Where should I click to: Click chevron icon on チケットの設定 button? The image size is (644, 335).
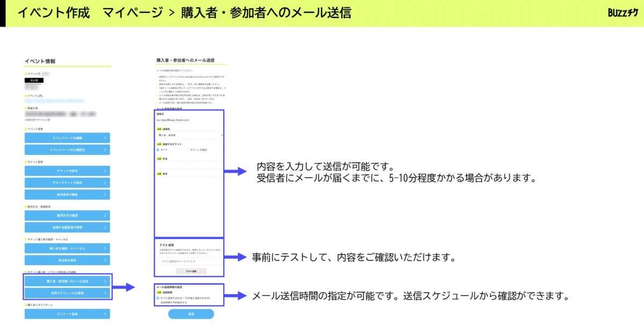pyautogui.click(x=105, y=171)
